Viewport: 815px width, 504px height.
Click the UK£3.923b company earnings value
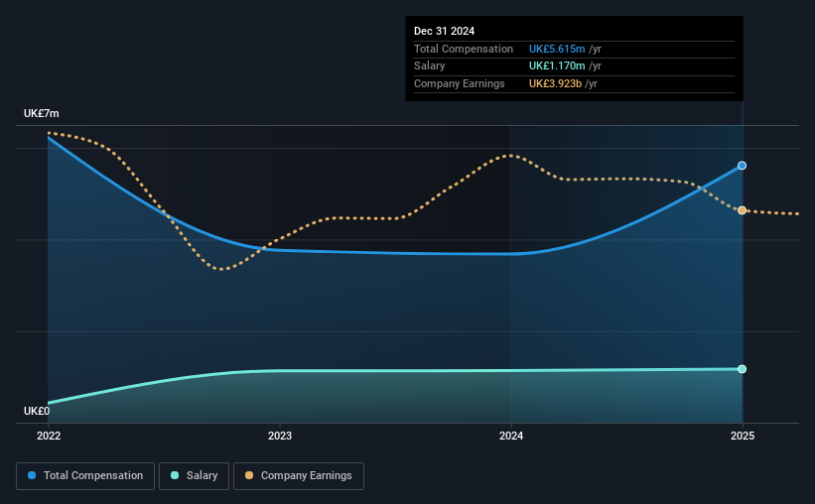(x=555, y=83)
